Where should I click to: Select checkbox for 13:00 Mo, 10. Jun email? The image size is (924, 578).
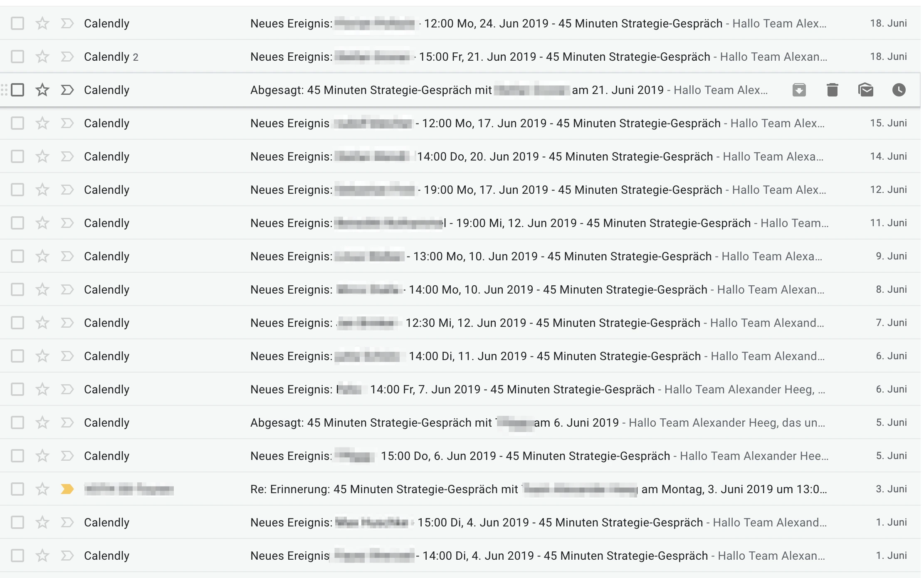[17, 256]
